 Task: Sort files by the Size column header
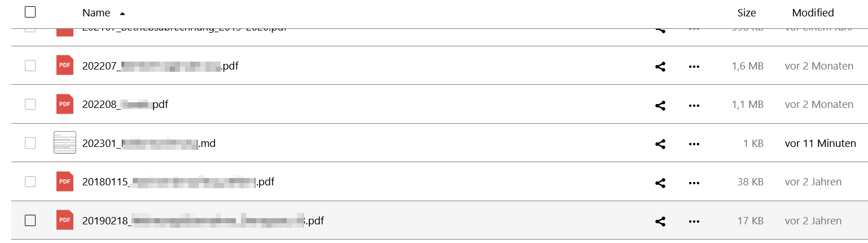point(747,13)
